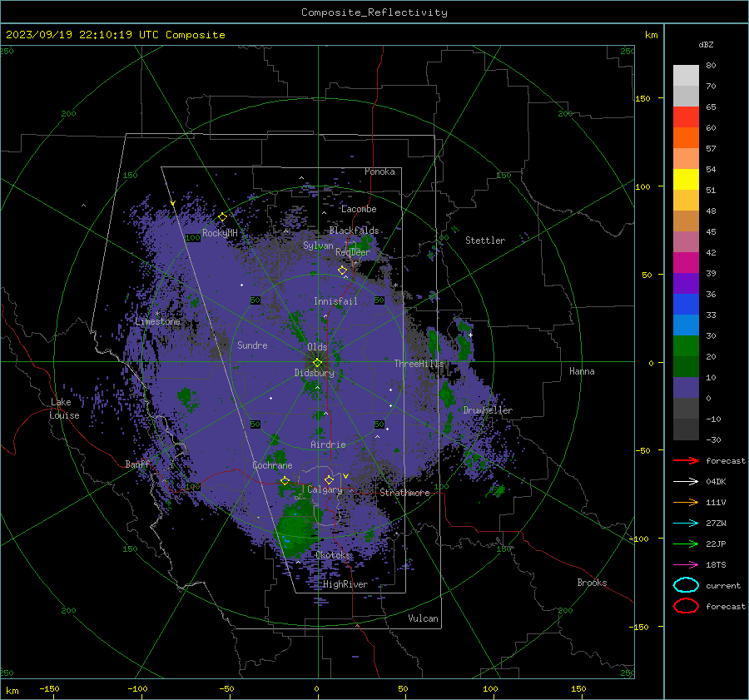Click the Blackfalds city label
The width and height of the screenshot is (749, 700).
[354, 231]
